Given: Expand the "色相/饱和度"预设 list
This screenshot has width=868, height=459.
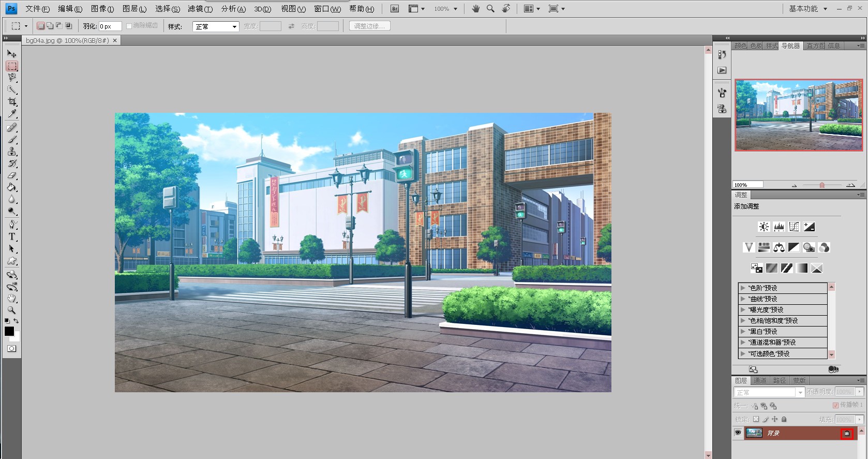Looking at the screenshot, I should pyautogui.click(x=743, y=320).
